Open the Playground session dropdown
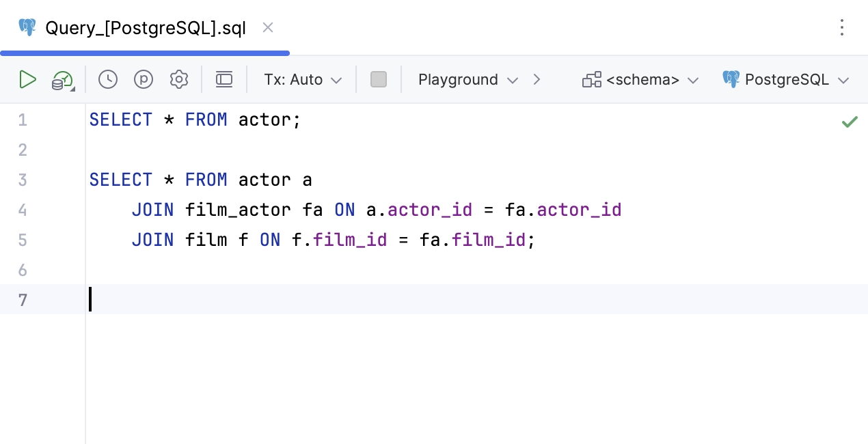The height and width of the screenshot is (444, 868). [x=513, y=80]
